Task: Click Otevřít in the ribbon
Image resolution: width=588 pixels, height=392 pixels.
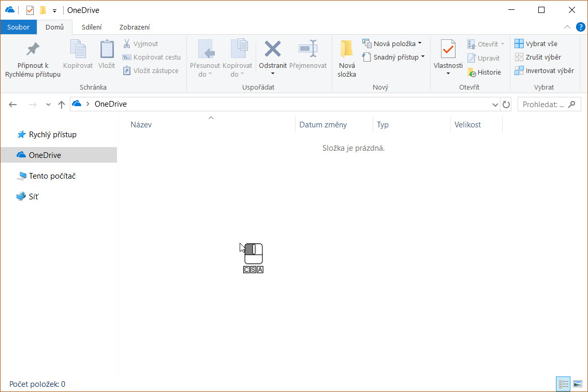Action: (x=486, y=44)
